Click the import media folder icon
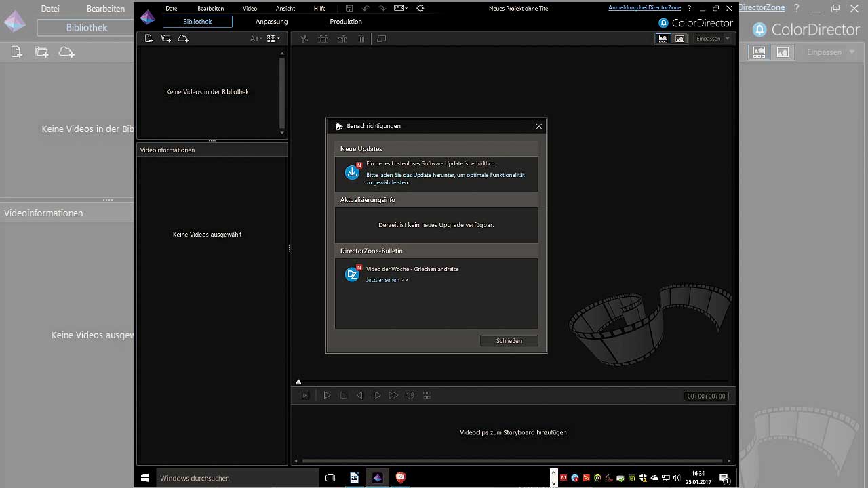This screenshot has width=868, height=488. (166, 39)
